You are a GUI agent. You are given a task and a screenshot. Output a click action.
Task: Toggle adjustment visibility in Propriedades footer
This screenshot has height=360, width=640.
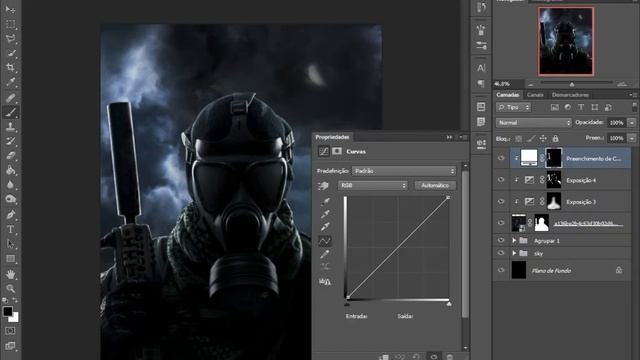433,357
